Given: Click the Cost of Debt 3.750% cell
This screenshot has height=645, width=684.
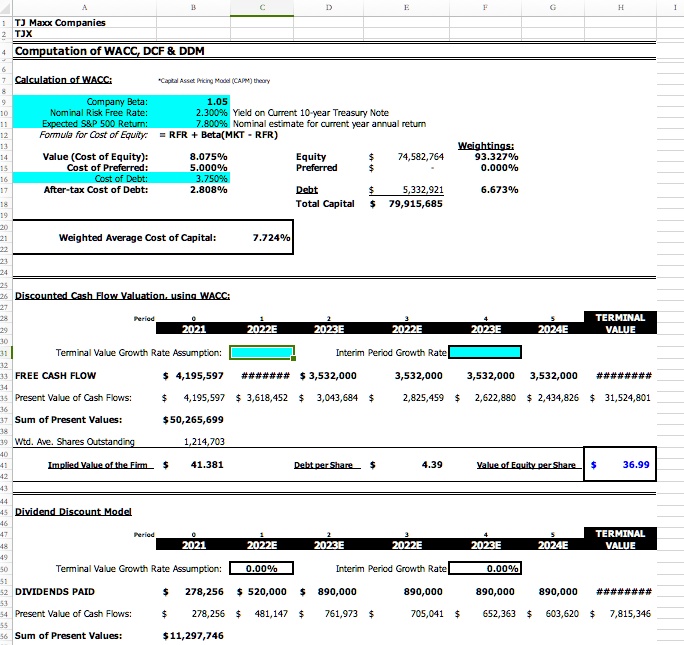Looking at the screenshot, I should click(212, 178).
